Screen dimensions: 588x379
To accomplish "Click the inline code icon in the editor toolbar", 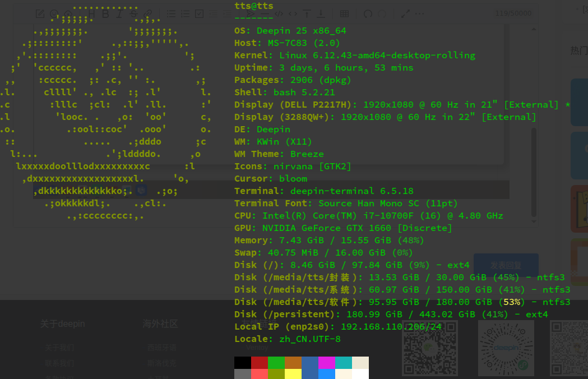I will (293, 14).
